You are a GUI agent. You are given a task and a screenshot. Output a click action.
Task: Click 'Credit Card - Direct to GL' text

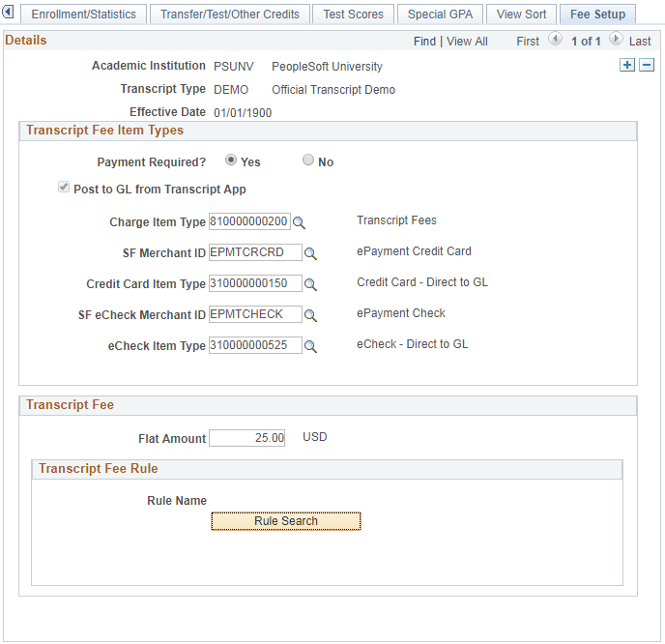[x=422, y=282]
